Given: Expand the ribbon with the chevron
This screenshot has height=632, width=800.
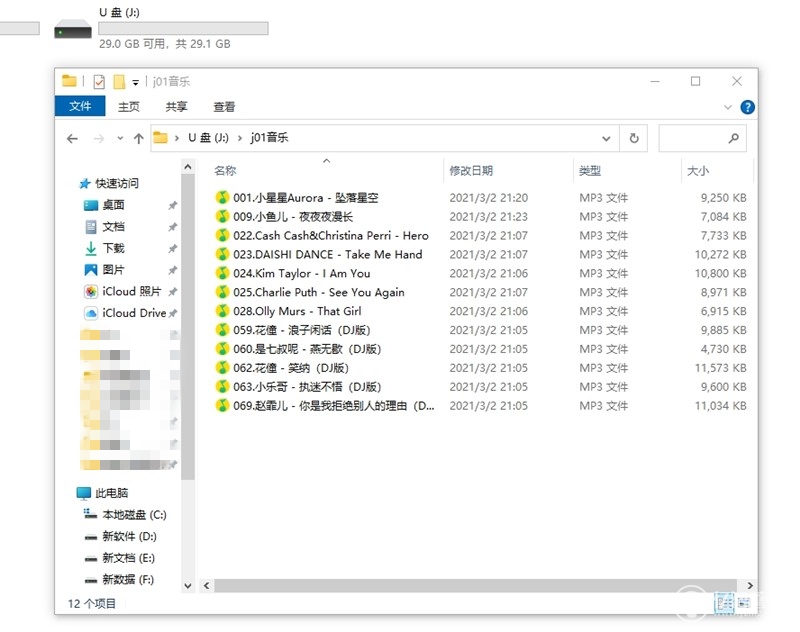Looking at the screenshot, I should click(x=728, y=107).
